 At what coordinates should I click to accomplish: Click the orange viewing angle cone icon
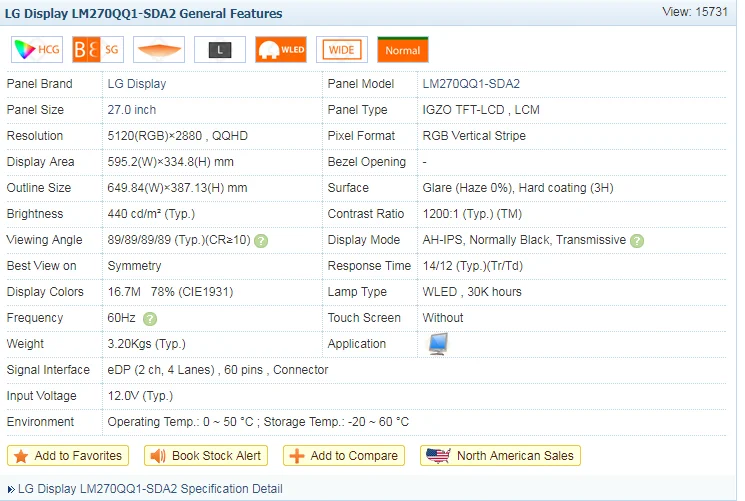point(159,49)
